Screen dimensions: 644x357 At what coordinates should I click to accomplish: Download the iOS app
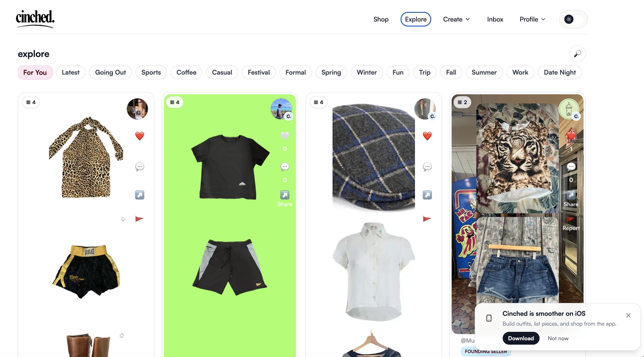[x=521, y=338]
